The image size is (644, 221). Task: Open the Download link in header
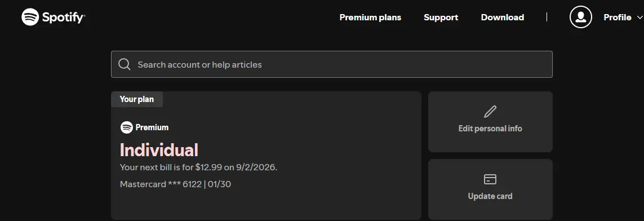pyautogui.click(x=503, y=17)
